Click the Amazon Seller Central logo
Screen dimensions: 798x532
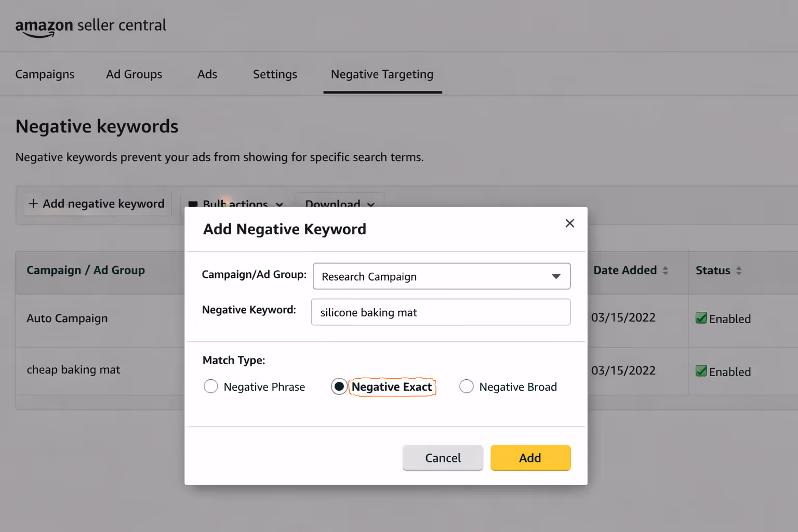coord(91,26)
